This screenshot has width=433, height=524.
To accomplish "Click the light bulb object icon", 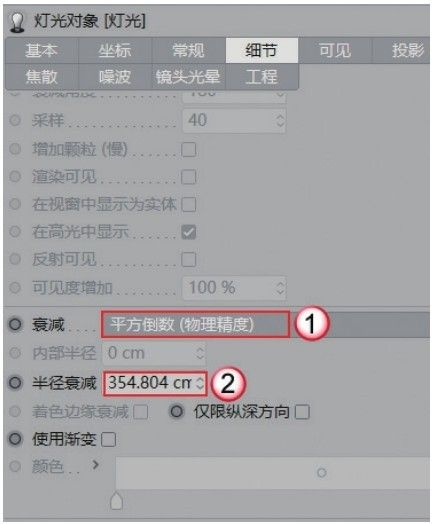I will tap(17, 22).
